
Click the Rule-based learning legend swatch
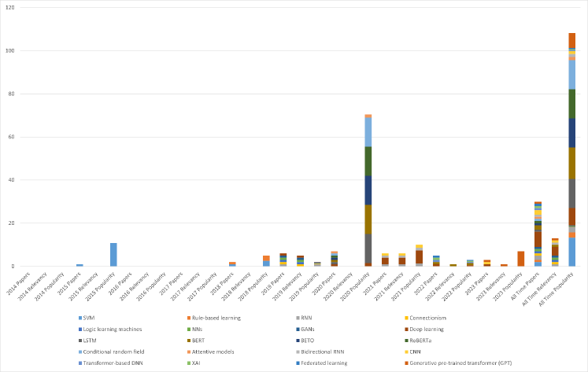190,318
